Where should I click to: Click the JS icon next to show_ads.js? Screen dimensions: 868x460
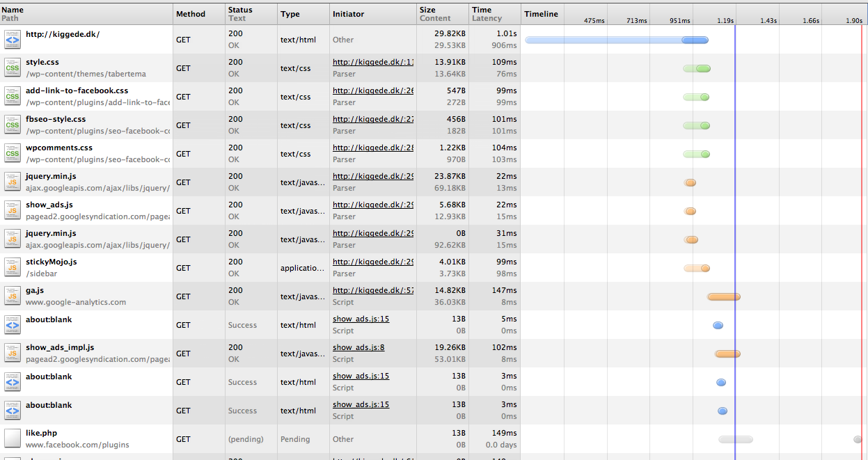(13, 211)
